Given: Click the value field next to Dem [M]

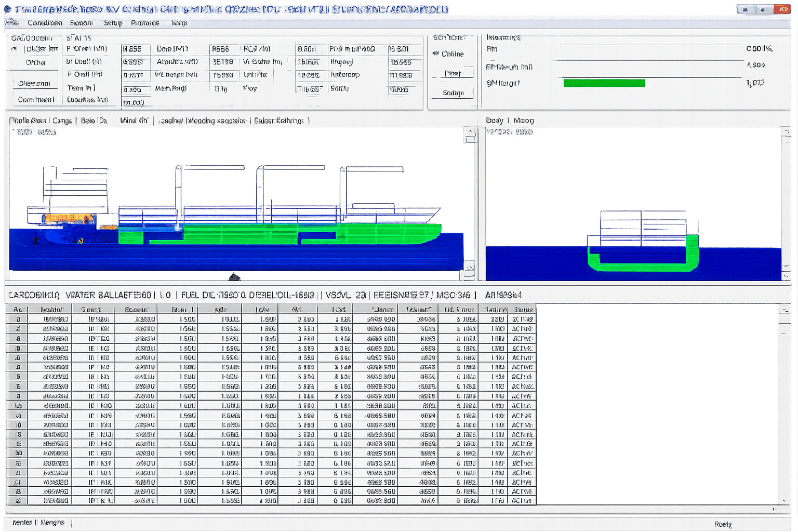Looking at the screenshot, I should [224, 49].
